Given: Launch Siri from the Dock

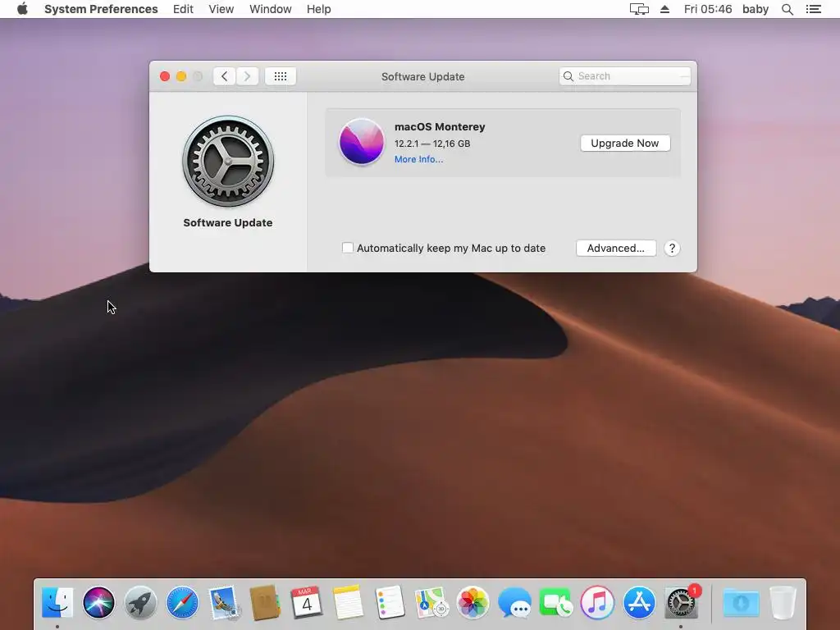Looking at the screenshot, I should pyautogui.click(x=98, y=602).
